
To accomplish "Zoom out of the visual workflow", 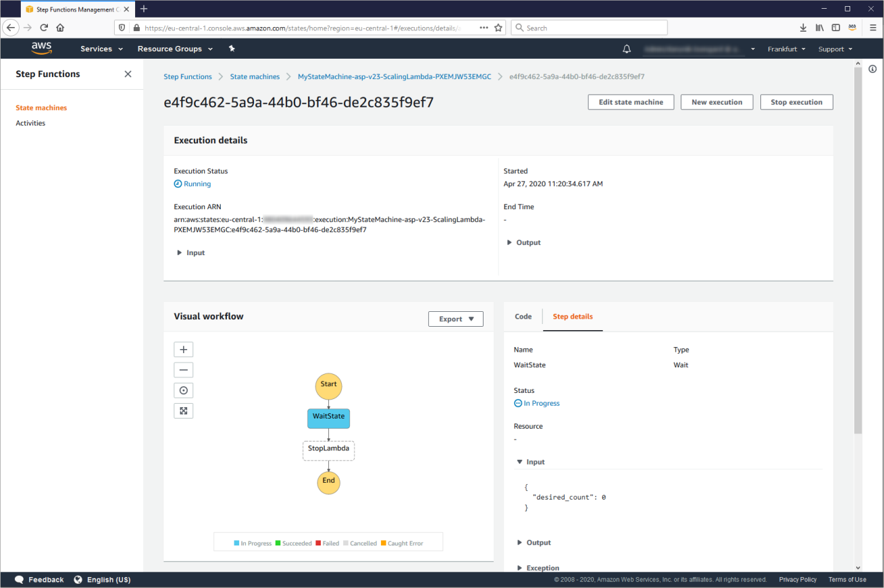I will pyautogui.click(x=184, y=370).
